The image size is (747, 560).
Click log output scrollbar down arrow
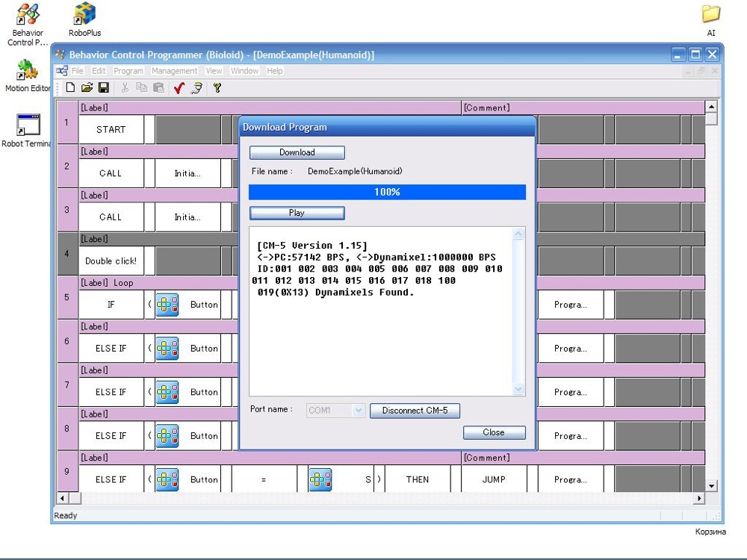(518, 389)
